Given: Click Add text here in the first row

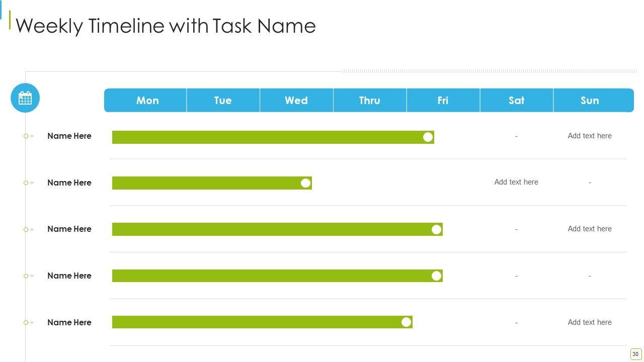Looking at the screenshot, I should (590, 136).
